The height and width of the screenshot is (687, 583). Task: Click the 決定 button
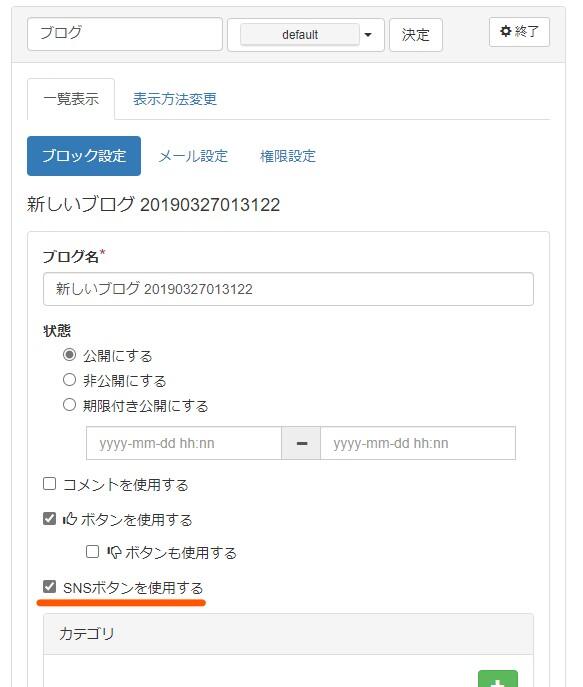(x=416, y=35)
